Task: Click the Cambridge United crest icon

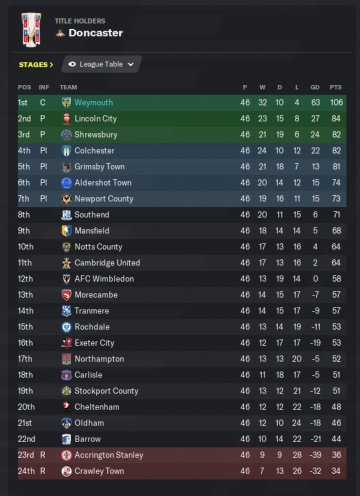Action: point(66,263)
